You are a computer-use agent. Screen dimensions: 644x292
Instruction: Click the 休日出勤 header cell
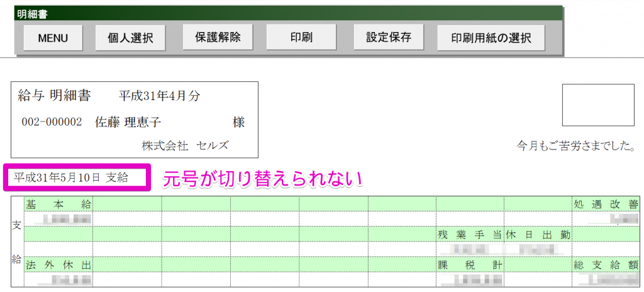[538, 235]
